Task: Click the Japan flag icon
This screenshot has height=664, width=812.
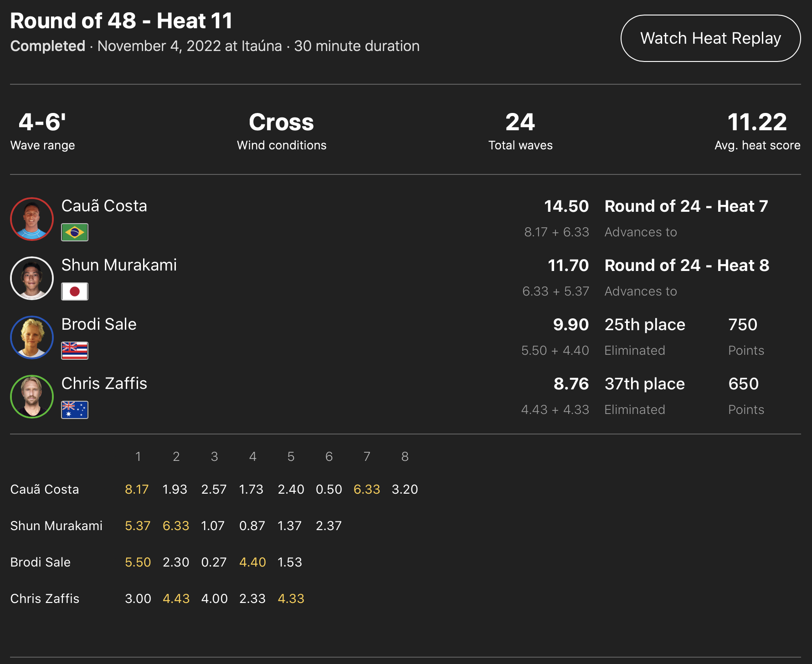Action: point(75,291)
